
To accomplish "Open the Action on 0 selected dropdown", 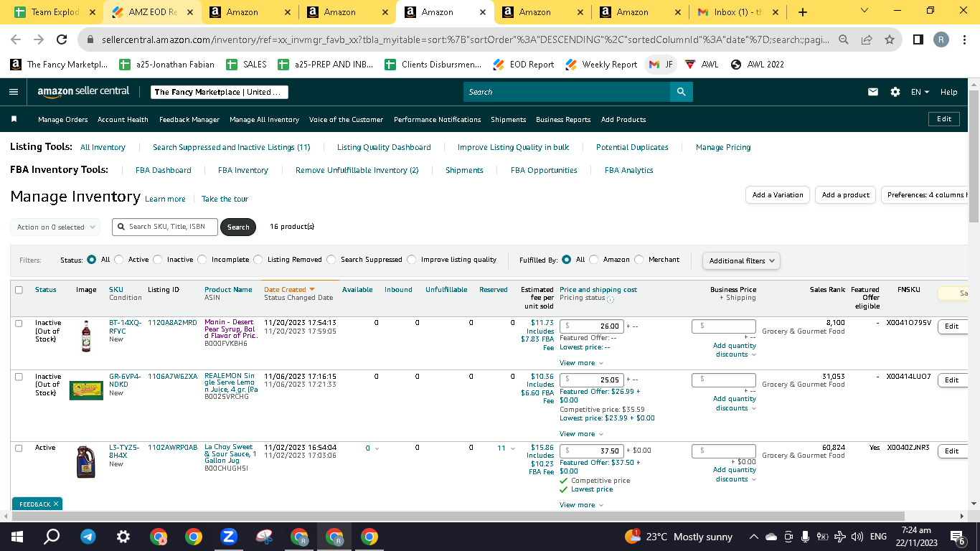I will (x=55, y=227).
